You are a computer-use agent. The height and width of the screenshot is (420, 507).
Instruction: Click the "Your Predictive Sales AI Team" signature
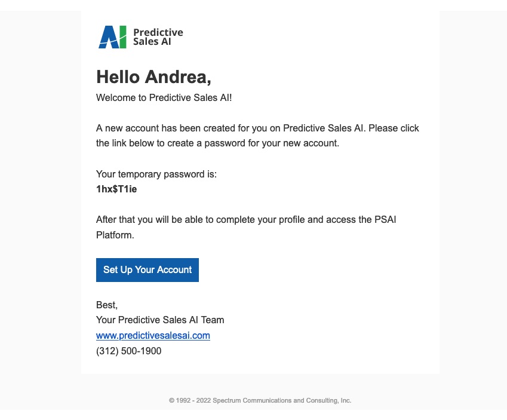tap(160, 320)
